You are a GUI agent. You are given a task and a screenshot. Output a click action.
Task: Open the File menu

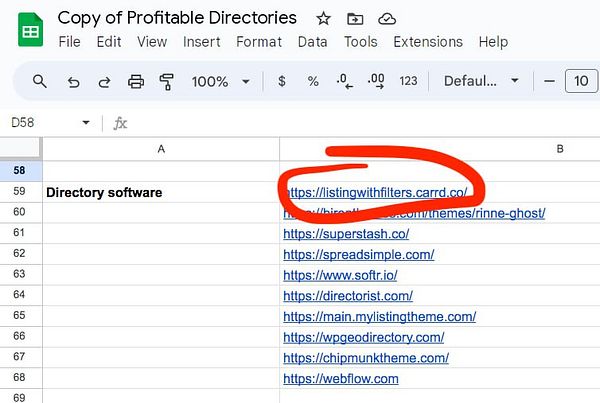click(69, 42)
